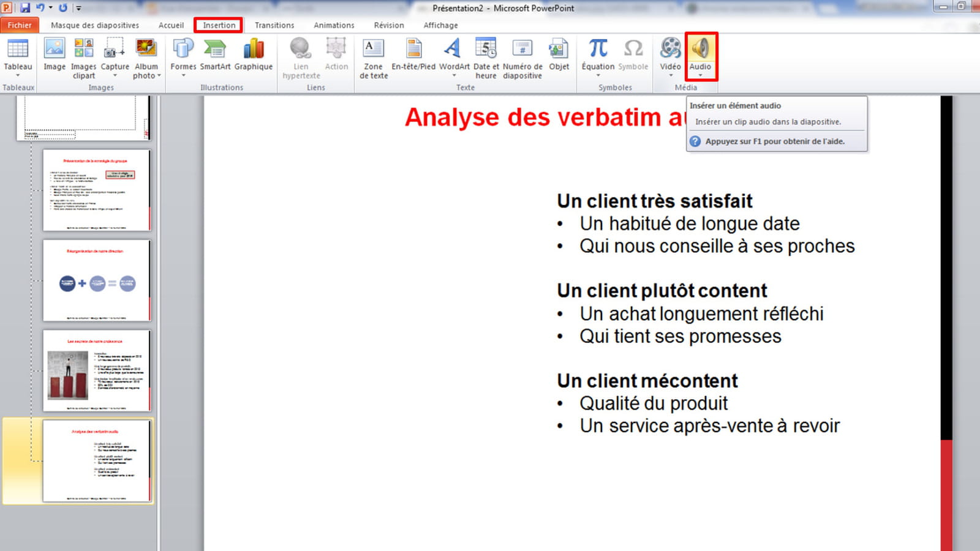Select the Présentation de la stratégie slide thumbnail
This screenshot has height=551, width=980.
[x=96, y=190]
